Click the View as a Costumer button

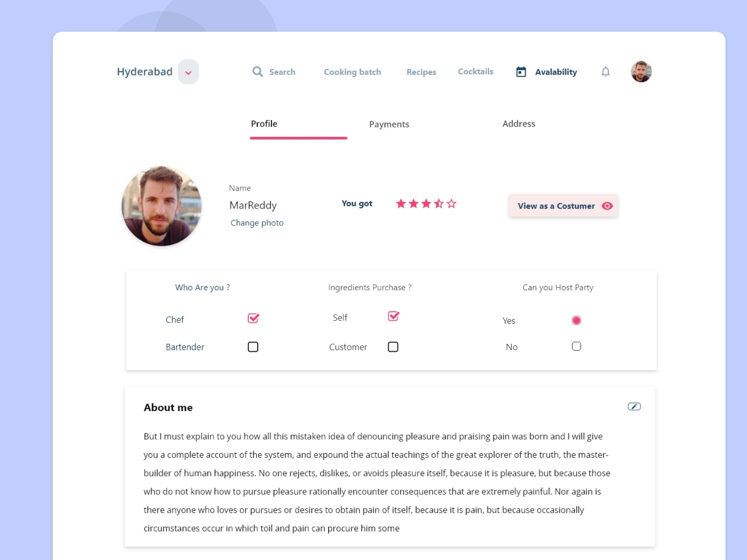coord(564,206)
